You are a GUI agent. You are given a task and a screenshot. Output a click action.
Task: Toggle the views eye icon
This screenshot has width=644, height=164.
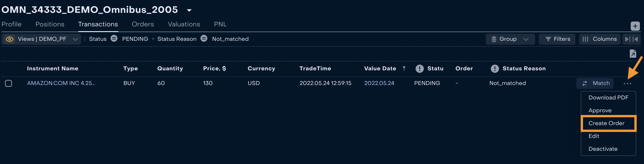coord(9,39)
